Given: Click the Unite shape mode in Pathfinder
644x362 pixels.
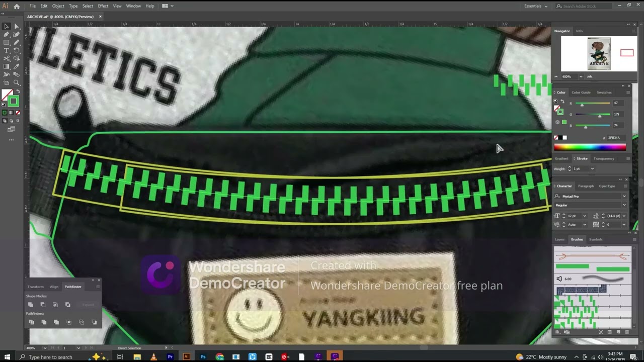Looking at the screenshot, I should coord(31,305).
